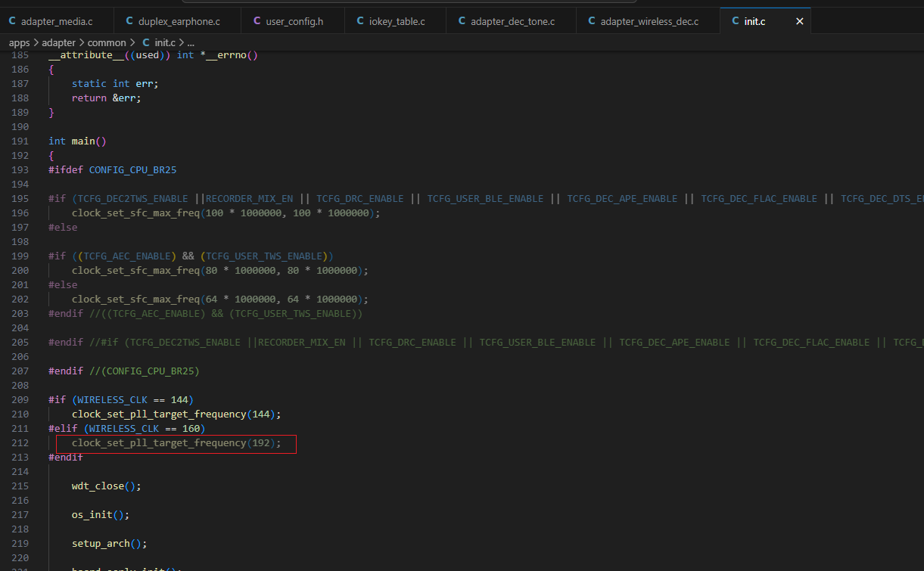
Task: Select line number 191 in the gutter
Action: coord(20,141)
